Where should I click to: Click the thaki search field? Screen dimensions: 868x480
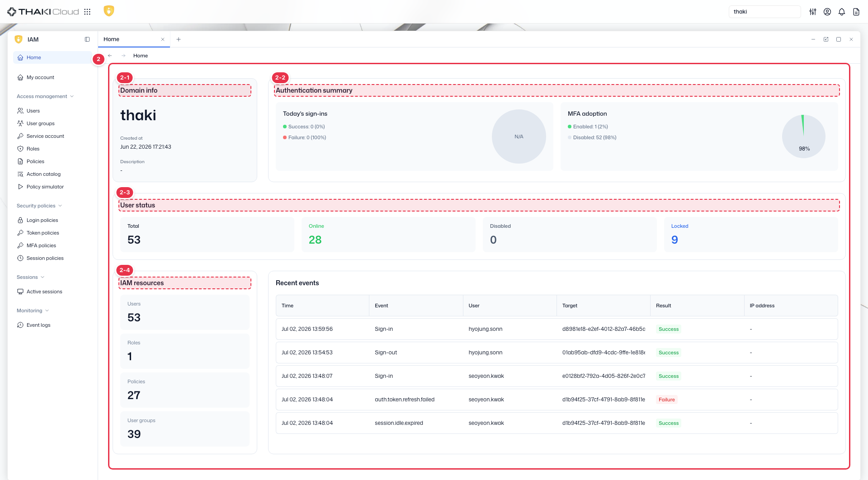pyautogui.click(x=764, y=12)
